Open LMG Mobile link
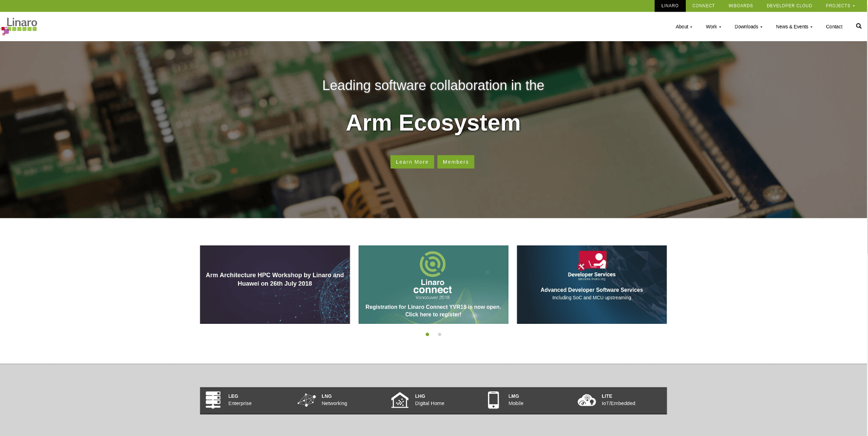 [516, 400]
